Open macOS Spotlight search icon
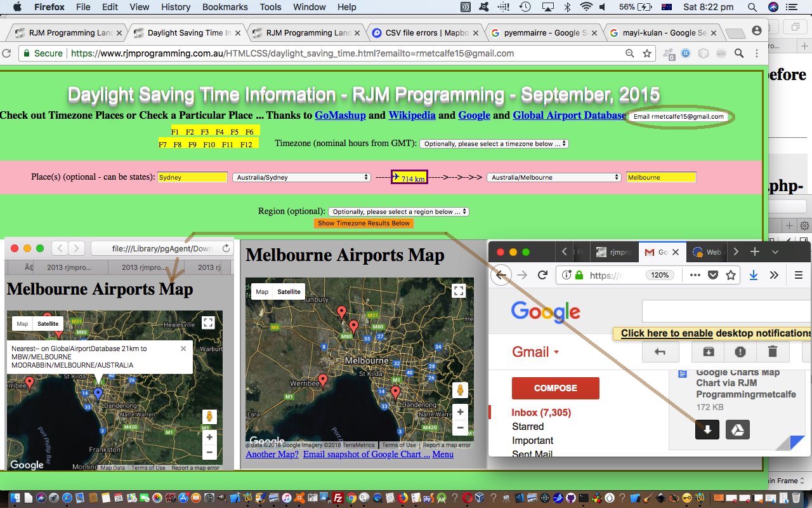812x508 pixels. click(752, 7)
